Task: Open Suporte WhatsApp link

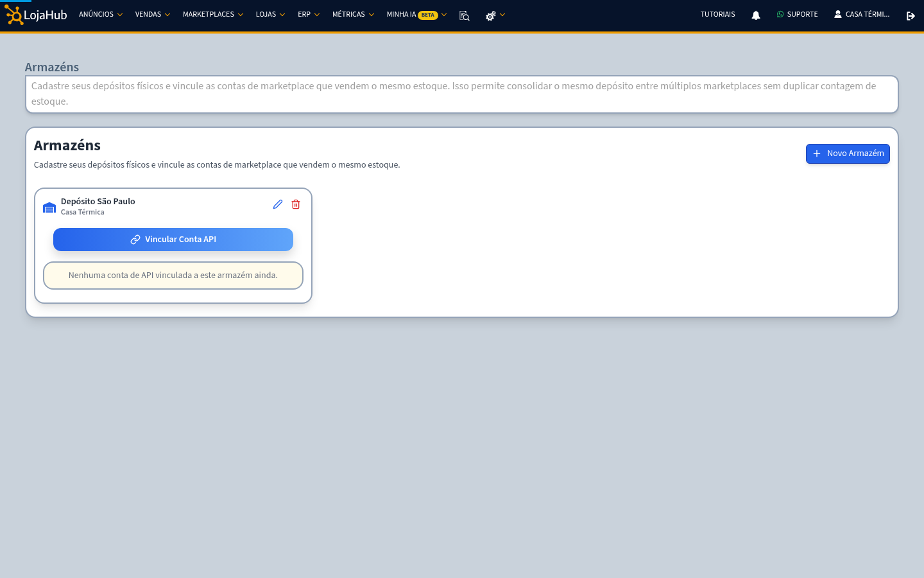Action: (798, 14)
